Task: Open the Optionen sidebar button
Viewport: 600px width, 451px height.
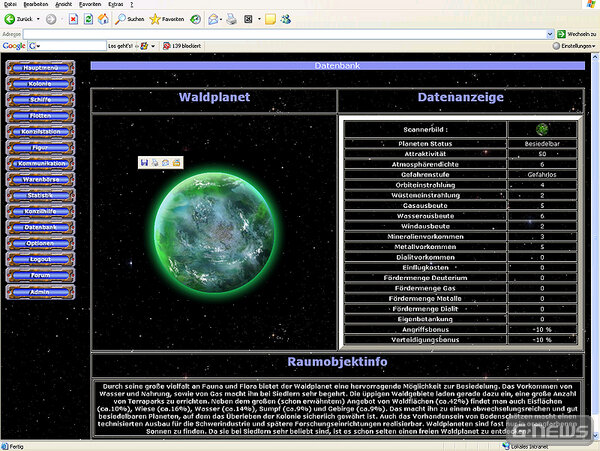Action: click(40, 243)
